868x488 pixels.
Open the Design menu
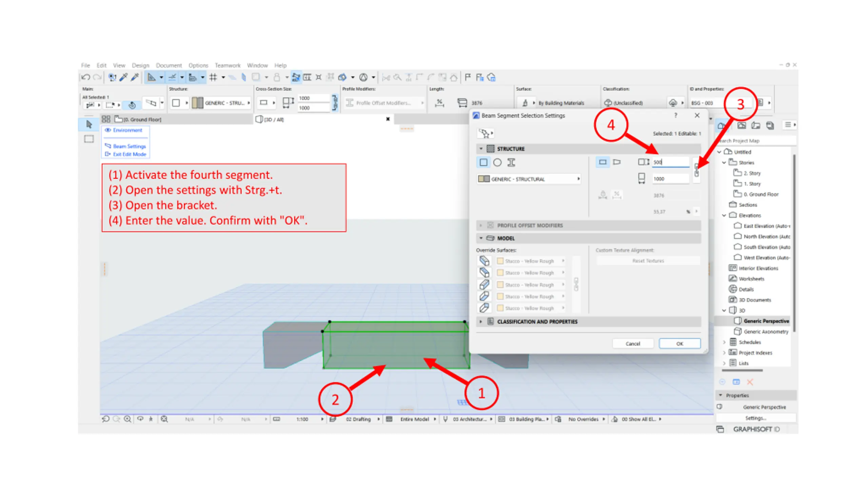tap(140, 65)
